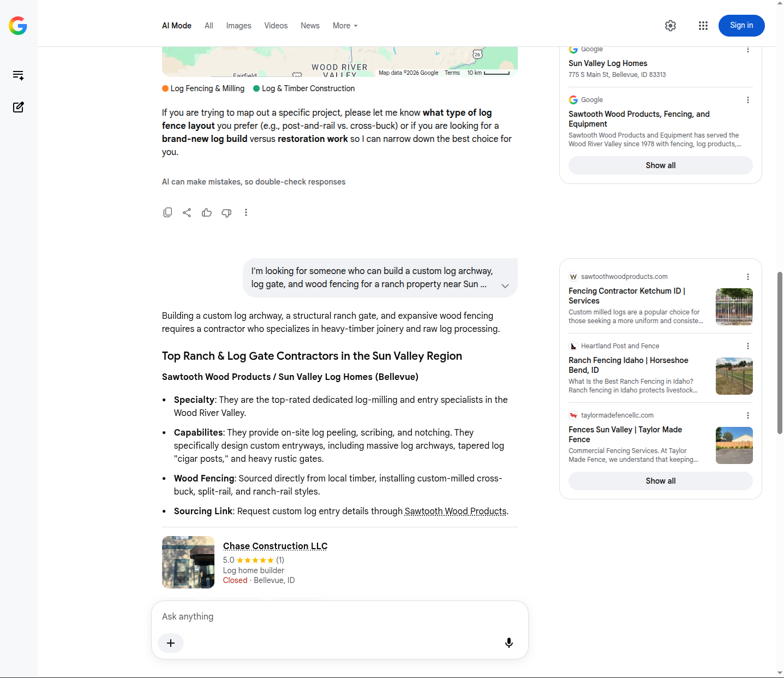
Task: Open options for Sawtooth Wood Products Google card
Action: [x=748, y=100]
